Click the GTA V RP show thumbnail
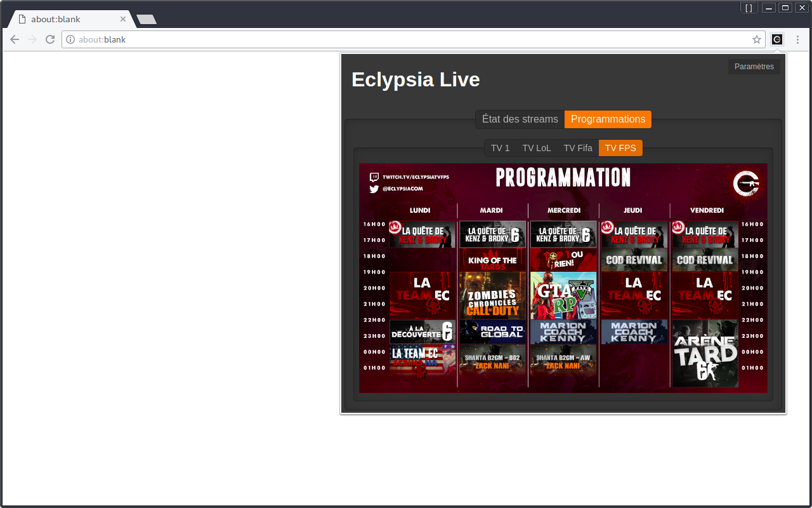This screenshot has width=812, height=508. 563,296
